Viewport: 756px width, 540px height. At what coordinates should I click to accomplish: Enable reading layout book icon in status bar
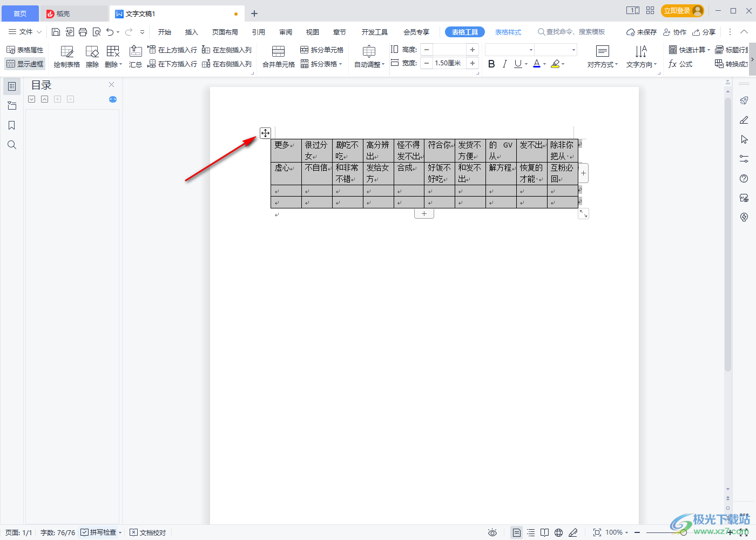pos(545,532)
